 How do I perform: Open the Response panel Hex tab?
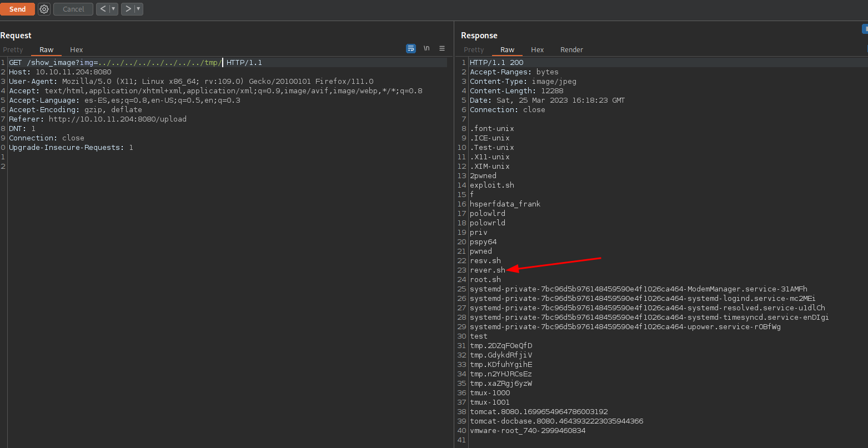[x=538, y=50]
